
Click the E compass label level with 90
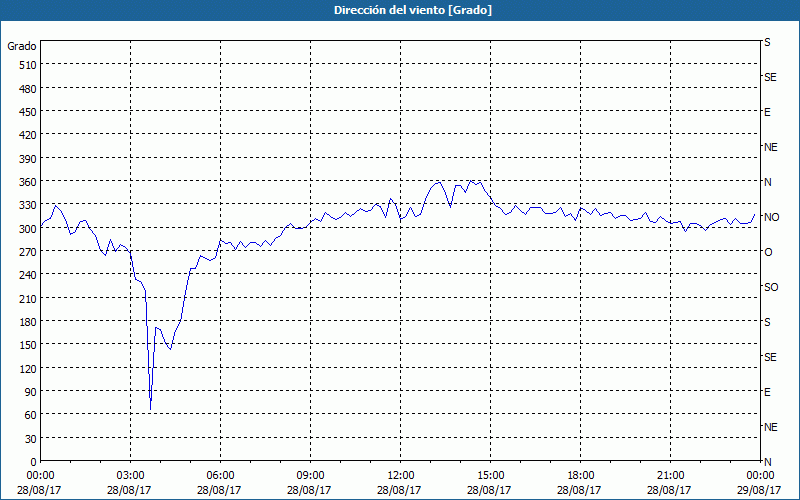[767, 392]
